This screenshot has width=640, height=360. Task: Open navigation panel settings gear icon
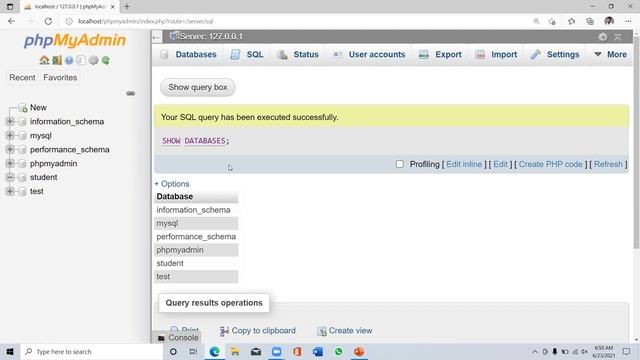click(93, 60)
